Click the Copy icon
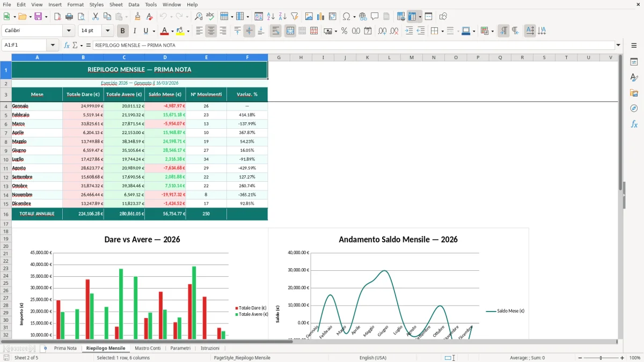This screenshot has width=644, height=362. tap(107, 17)
